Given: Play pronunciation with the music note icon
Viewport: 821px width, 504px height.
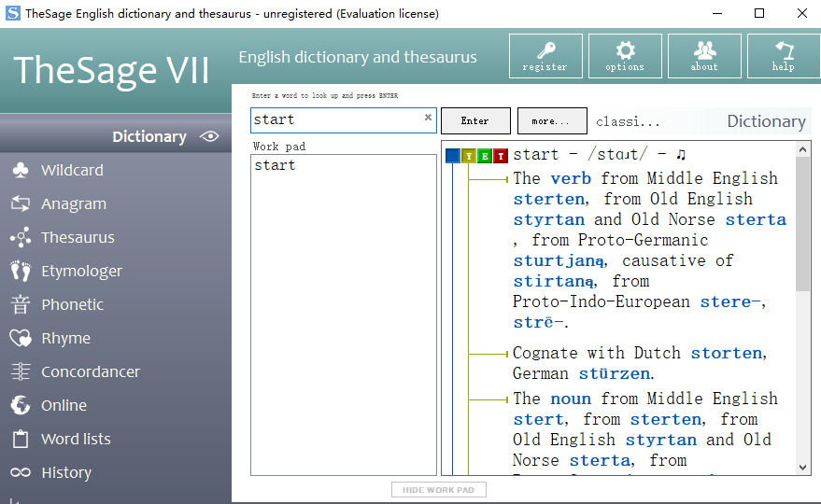Looking at the screenshot, I should tap(681, 154).
